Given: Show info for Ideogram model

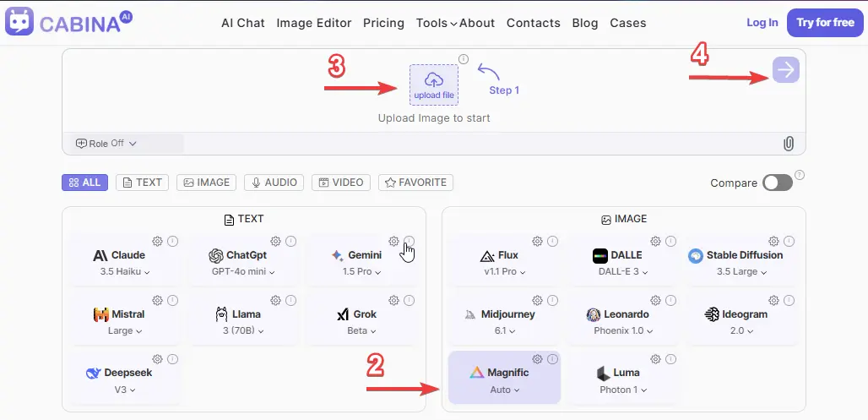Looking at the screenshot, I should point(789,300).
